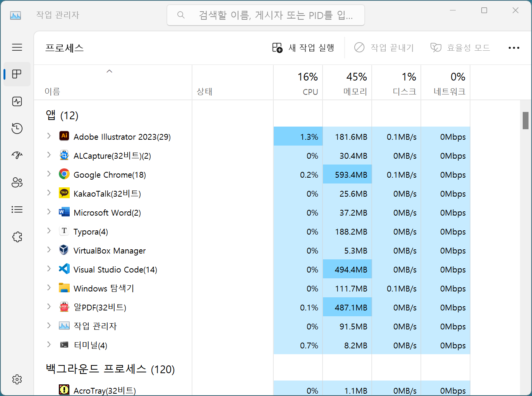Open Startup apps page in sidebar
Screen dimensions: 532x396
(x=17, y=155)
